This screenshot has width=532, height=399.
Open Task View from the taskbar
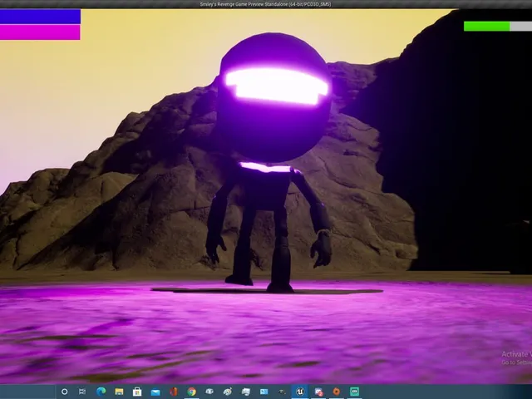82,392
